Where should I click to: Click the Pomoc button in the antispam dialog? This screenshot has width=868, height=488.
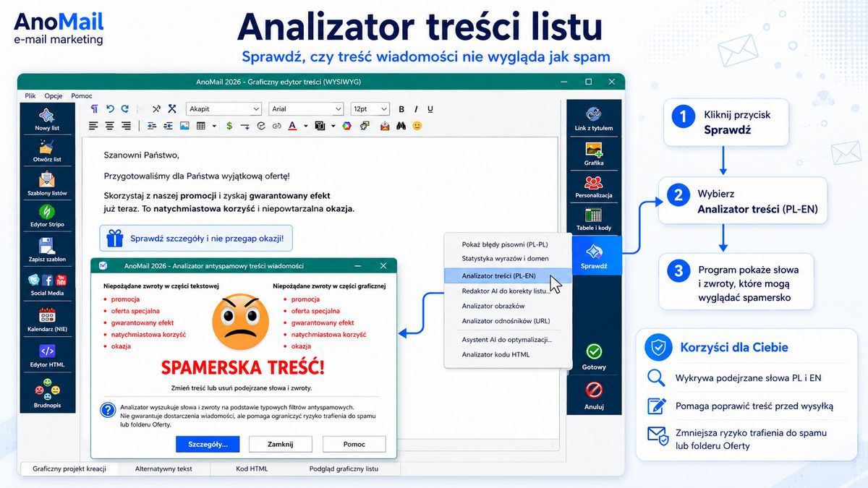354,444
